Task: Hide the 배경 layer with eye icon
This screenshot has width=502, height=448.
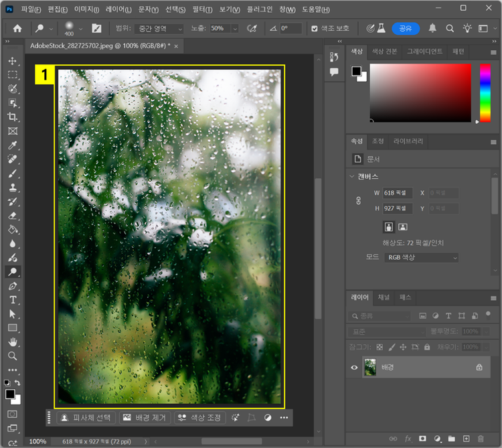Action: pyautogui.click(x=355, y=367)
